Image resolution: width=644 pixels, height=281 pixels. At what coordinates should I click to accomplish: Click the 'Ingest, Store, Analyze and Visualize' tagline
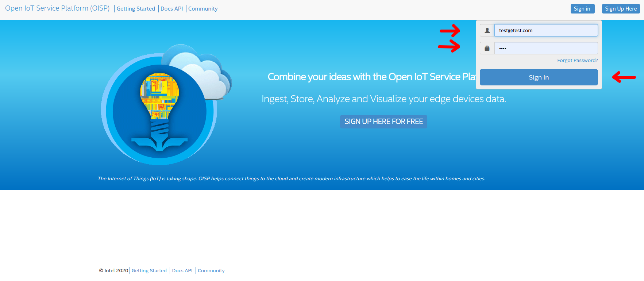pos(384,99)
